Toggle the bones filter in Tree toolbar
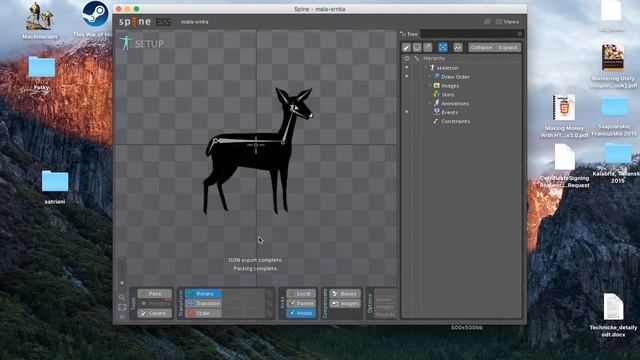Image resolution: width=640 pixels, height=360 pixels. 406,48
